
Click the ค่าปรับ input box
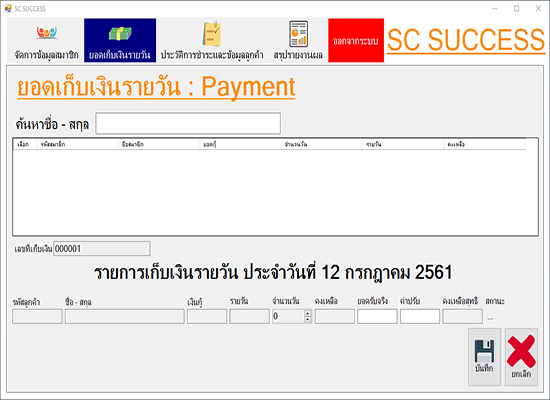pos(420,316)
